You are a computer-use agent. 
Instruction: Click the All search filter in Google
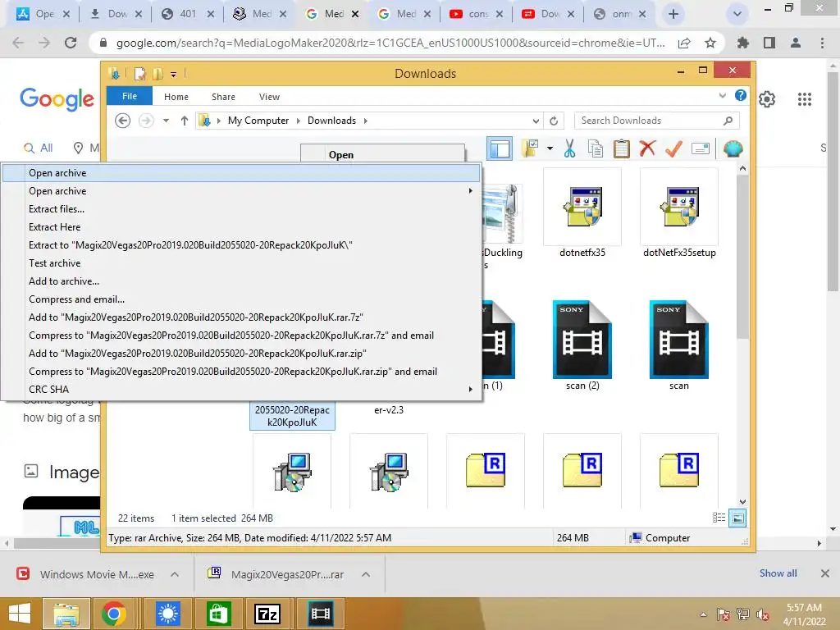click(x=39, y=148)
